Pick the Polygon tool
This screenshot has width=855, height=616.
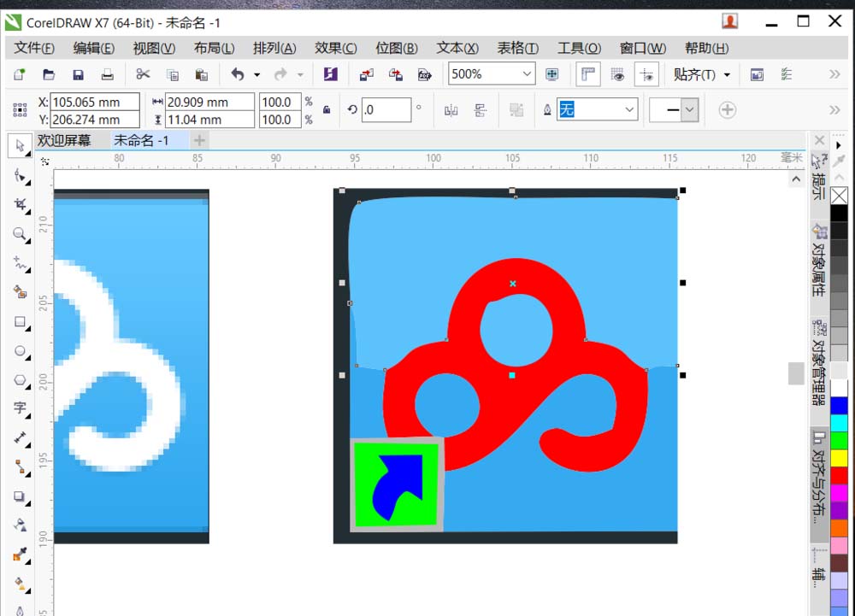click(x=20, y=379)
